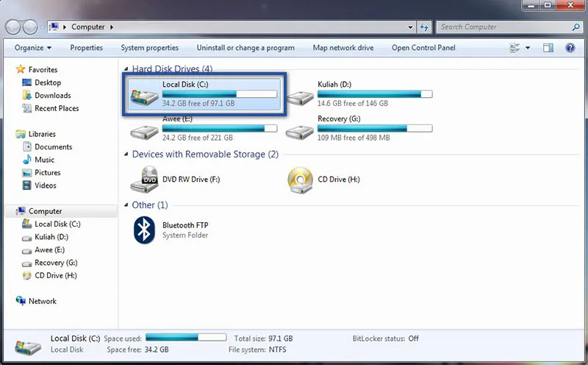This screenshot has height=365, width=588.
Task: Collapse the Other group
Action: coord(126,205)
